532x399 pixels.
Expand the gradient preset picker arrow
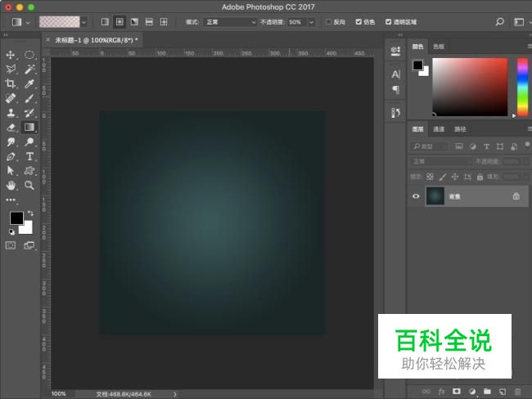pyautogui.click(x=84, y=22)
